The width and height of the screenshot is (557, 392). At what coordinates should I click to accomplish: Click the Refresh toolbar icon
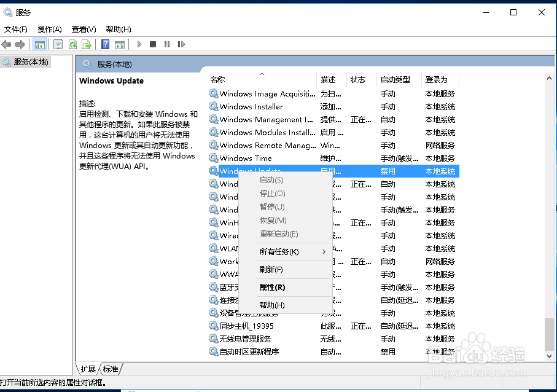pyautogui.click(x=72, y=44)
